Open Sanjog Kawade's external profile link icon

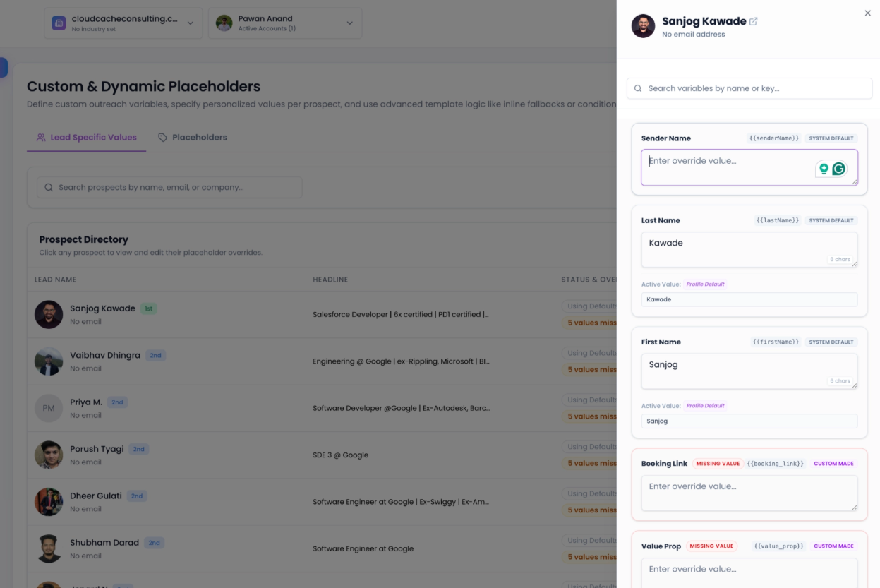[x=753, y=21]
